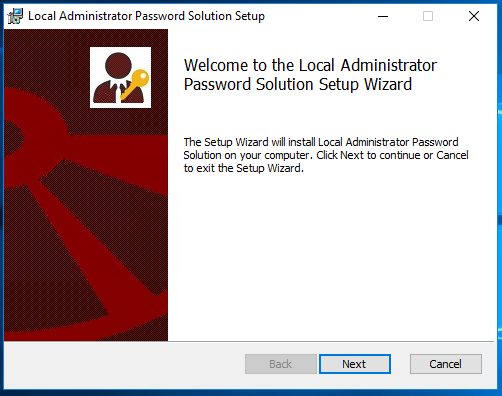
Task: Click the greyed-out maximize box
Action: [x=428, y=16]
